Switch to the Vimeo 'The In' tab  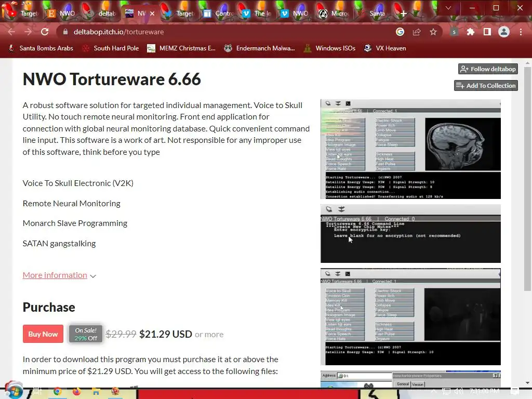click(x=257, y=14)
